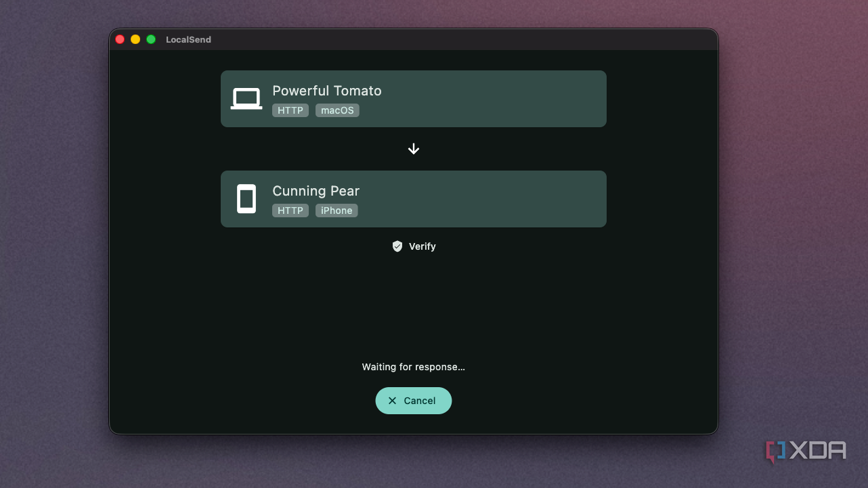
Task: Click the Waiting for response status text
Action: tap(414, 367)
